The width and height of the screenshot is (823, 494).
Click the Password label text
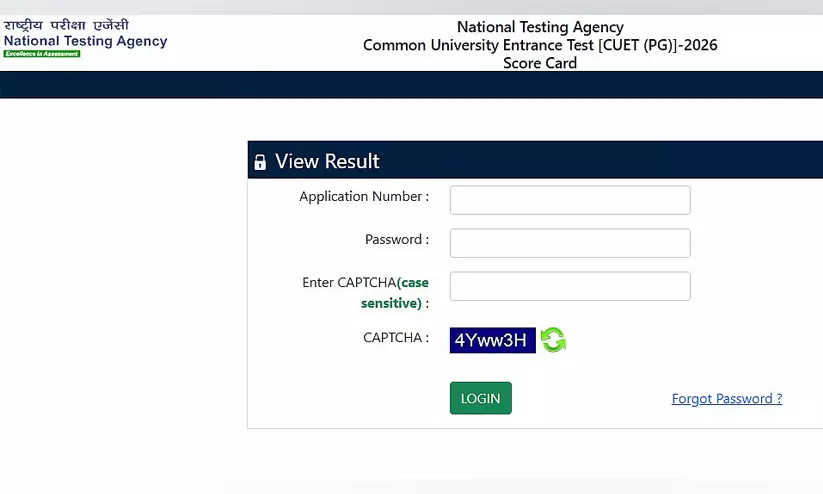pyautogui.click(x=397, y=240)
